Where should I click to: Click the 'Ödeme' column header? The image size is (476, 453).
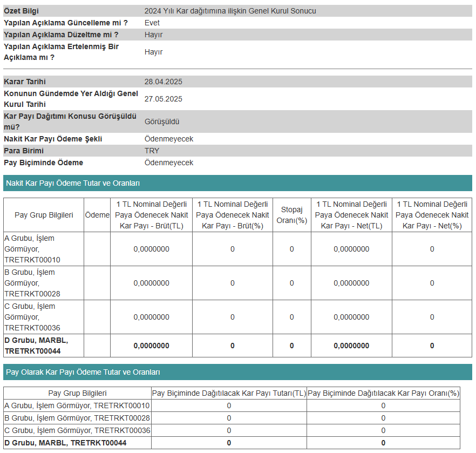(x=97, y=215)
